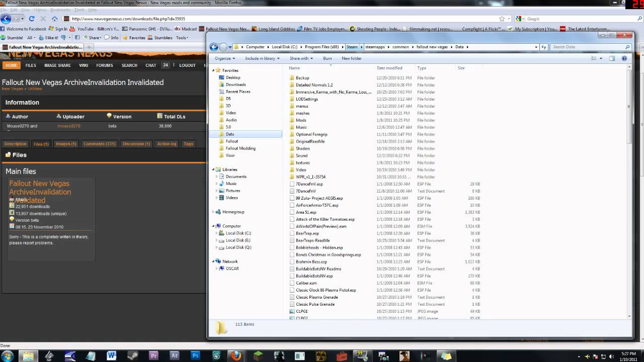The image size is (644, 362).
Task: Open Include in library dropdown
Action: (x=262, y=58)
